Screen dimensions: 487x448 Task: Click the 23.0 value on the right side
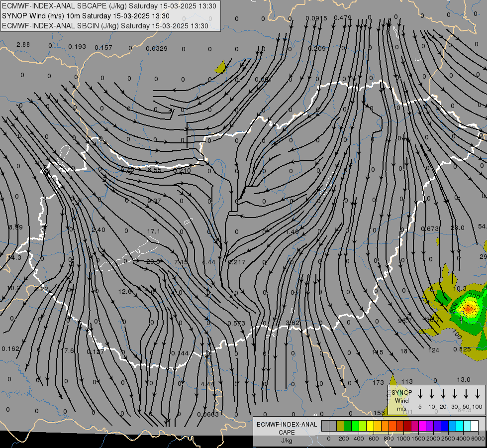(x=458, y=228)
